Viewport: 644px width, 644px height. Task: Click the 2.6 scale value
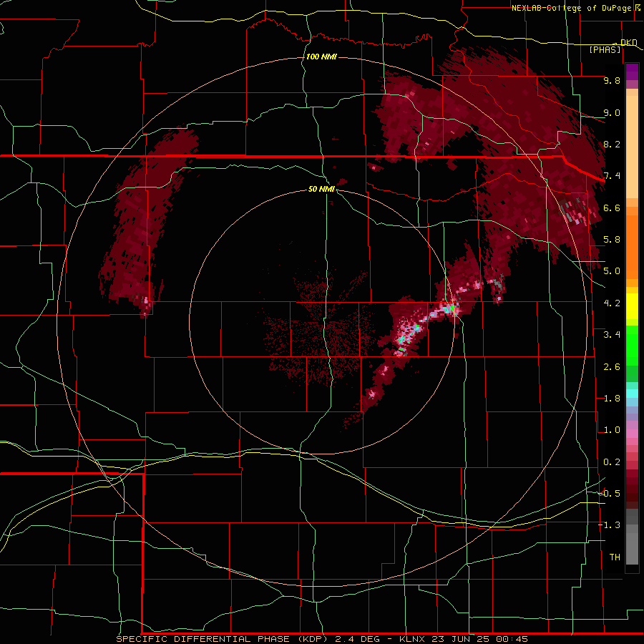pyautogui.click(x=612, y=367)
